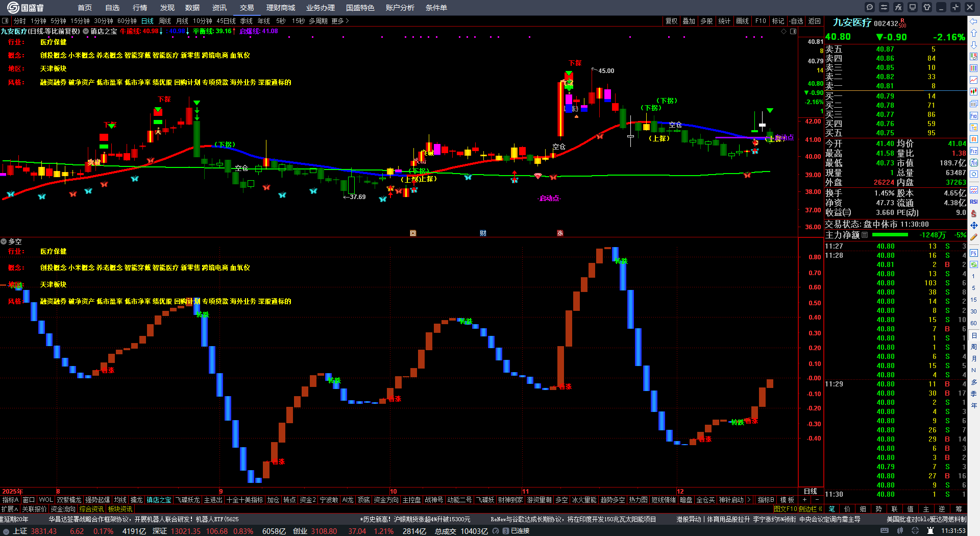Screen dimensions: 980x536
Task: Switch to the 60分钟 period tab
Action: click(x=127, y=21)
